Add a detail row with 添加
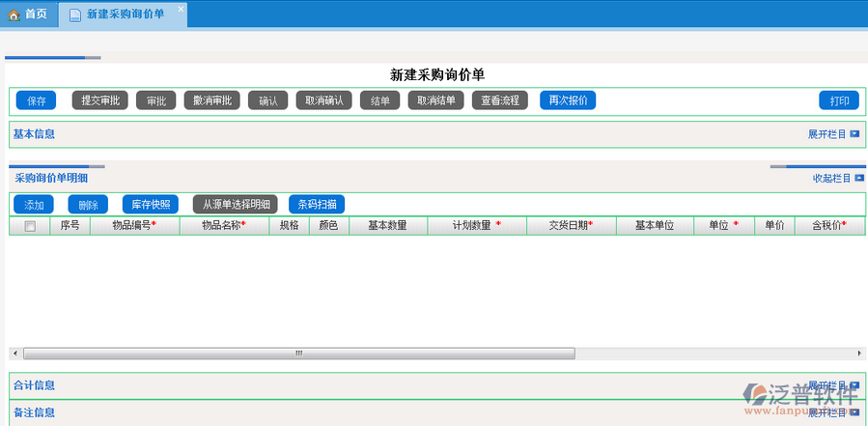 (x=34, y=205)
